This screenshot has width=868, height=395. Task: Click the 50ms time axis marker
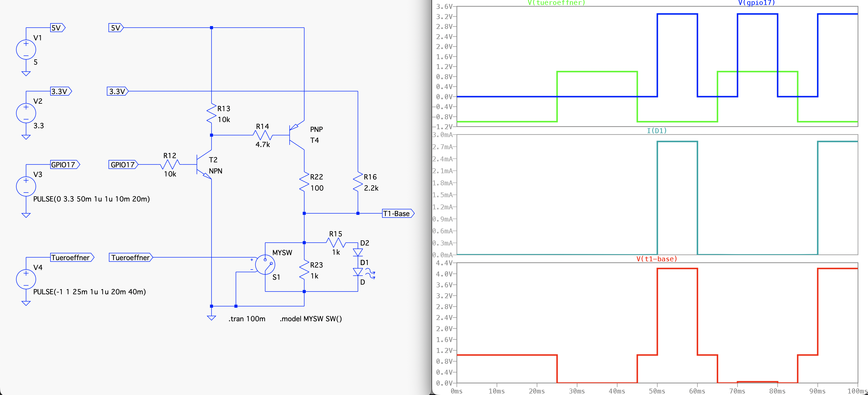coord(657,391)
